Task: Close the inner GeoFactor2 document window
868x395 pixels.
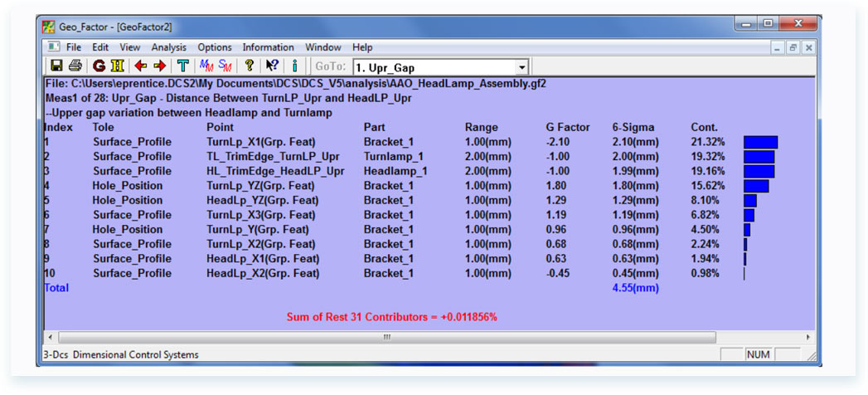Action: (x=809, y=48)
